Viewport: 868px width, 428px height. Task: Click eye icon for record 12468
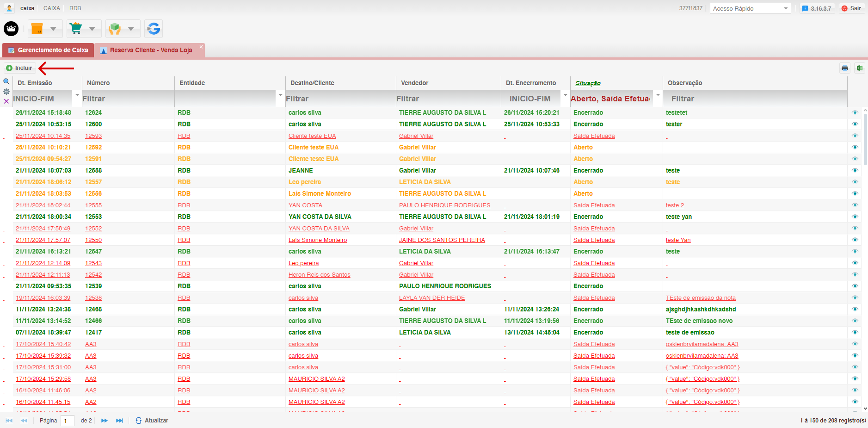point(855,309)
